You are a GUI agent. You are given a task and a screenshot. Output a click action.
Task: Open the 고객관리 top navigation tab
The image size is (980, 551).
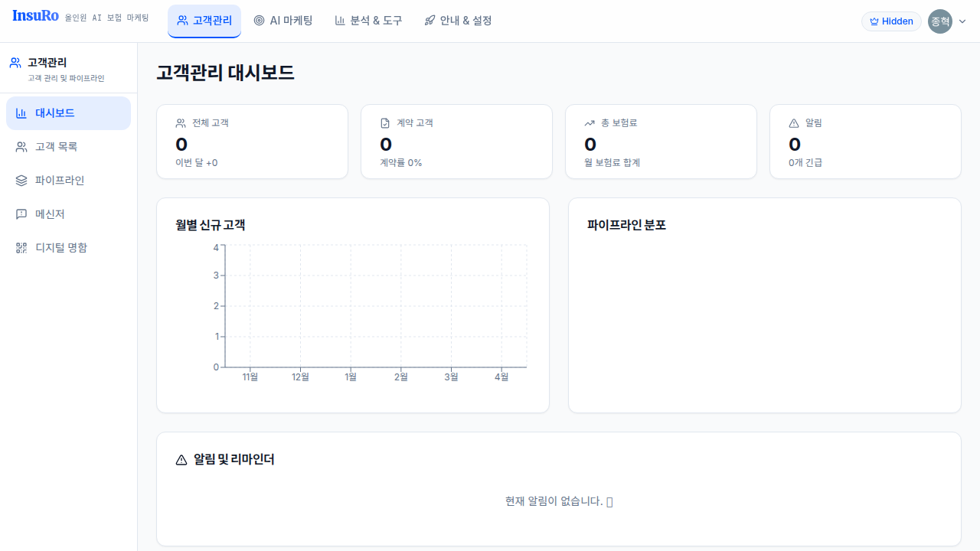pos(204,21)
